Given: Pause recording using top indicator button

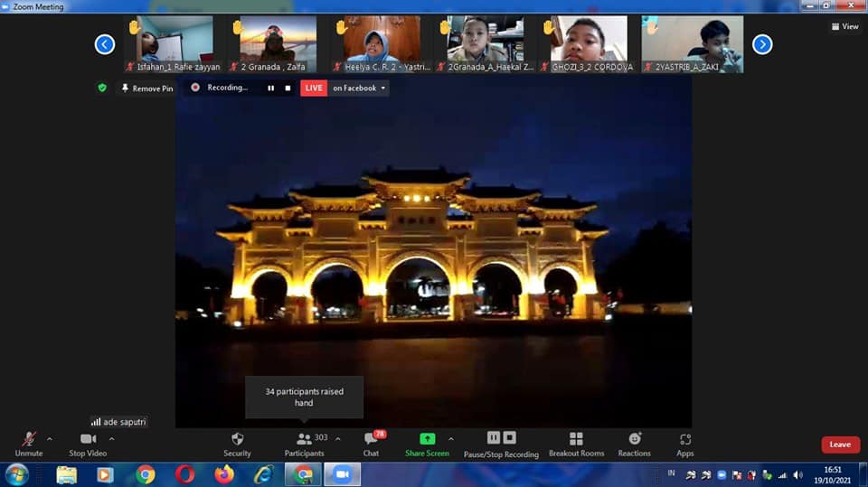Looking at the screenshot, I should click(270, 88).
